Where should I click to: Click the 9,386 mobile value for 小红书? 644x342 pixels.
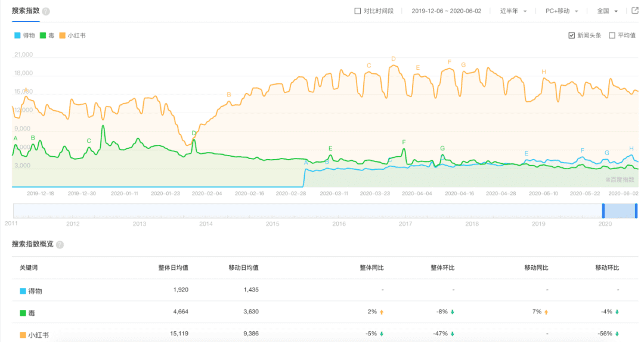point(251,334)
